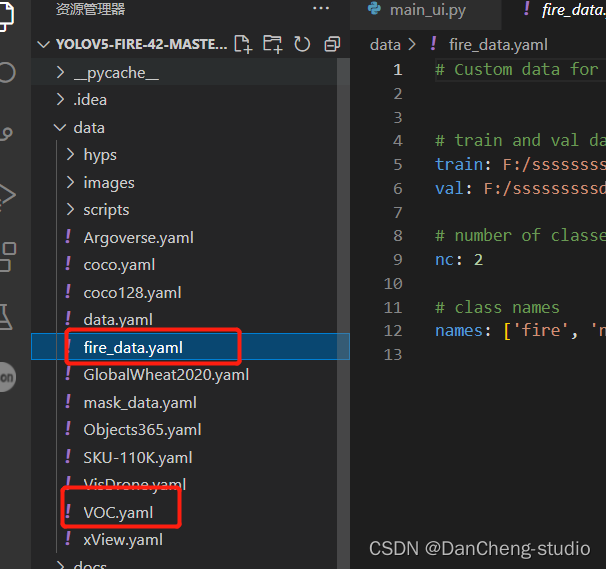The image size is (606, 569).
Task: Refresh the explorer file tree
Action: [x=302, y=44]
